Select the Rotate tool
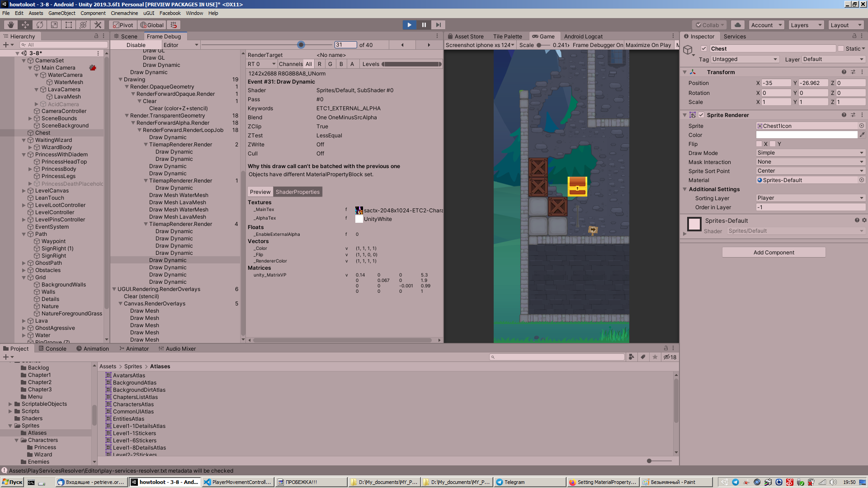 pyautogui.click(x=39, y=25)
